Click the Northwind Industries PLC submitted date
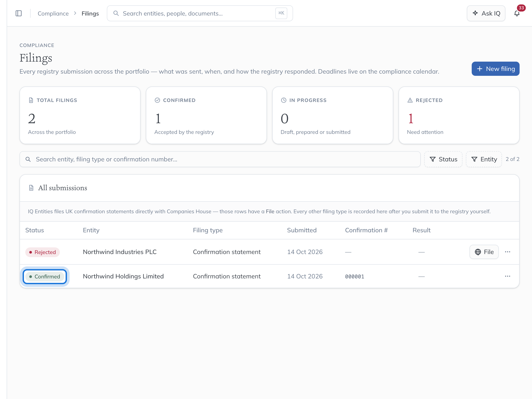532x399 pixels. (x=305, y=252)
